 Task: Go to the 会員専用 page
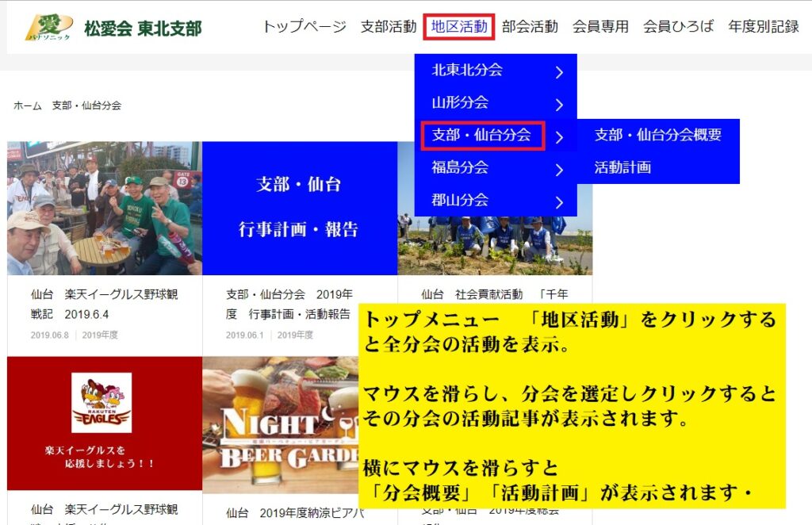pyautogui.click(x=600, y=27)
